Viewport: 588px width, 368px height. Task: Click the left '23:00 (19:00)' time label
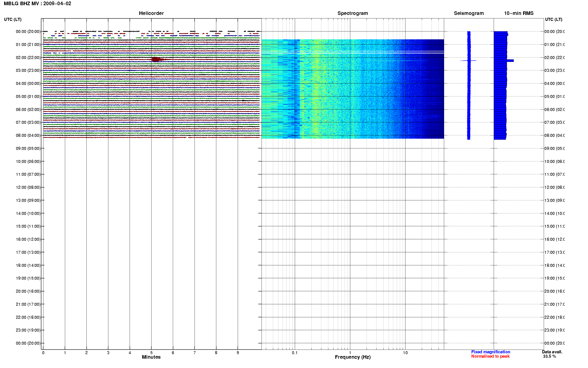tap(28, 330)
